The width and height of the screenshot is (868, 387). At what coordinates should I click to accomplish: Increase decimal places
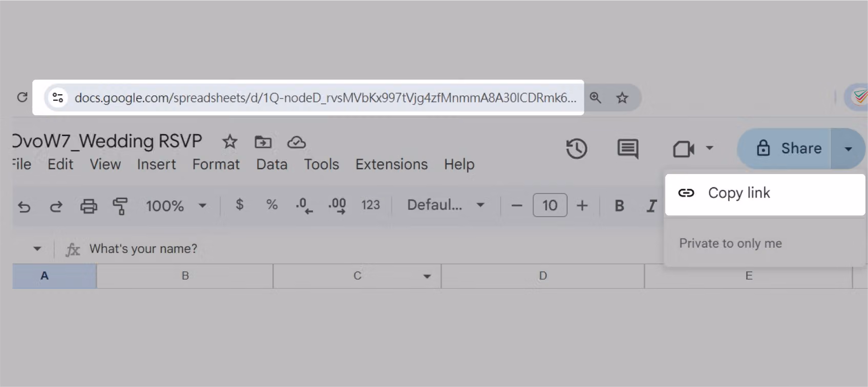coord(337,206)
